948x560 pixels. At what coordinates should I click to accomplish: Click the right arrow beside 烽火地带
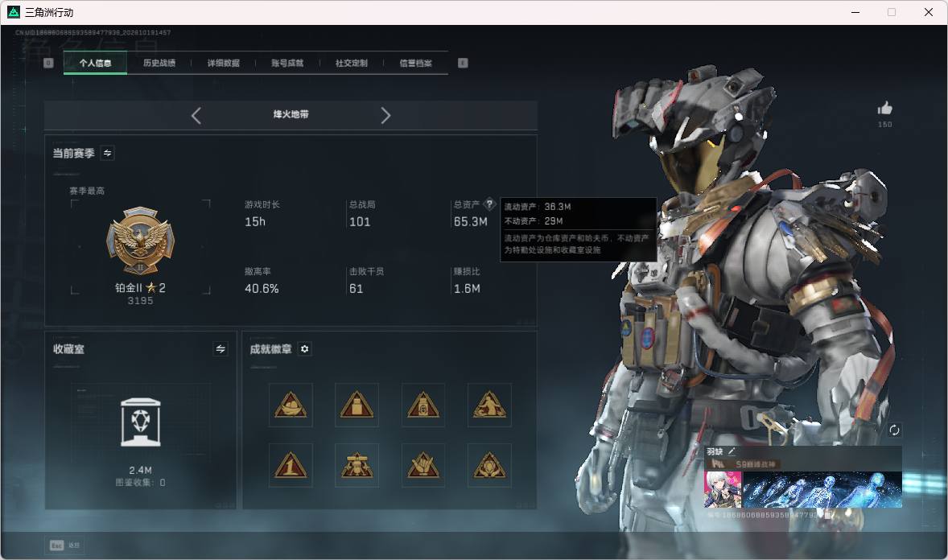385,115
